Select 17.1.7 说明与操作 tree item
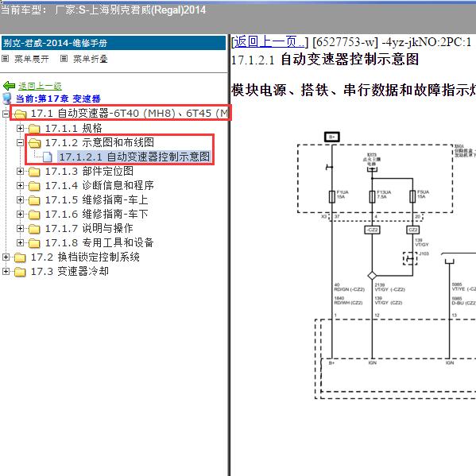476x476 pixels. click(x=89, y=228)
